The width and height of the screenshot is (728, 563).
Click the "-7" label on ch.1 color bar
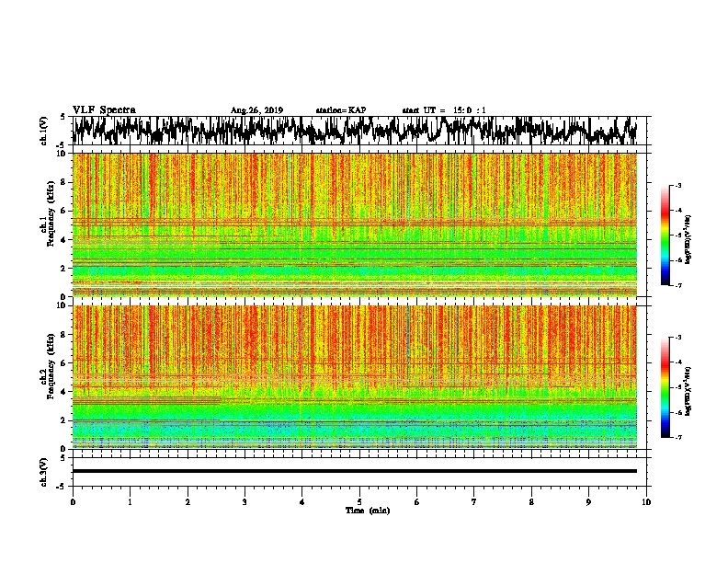pyautogui.click(x=678, y=285)
